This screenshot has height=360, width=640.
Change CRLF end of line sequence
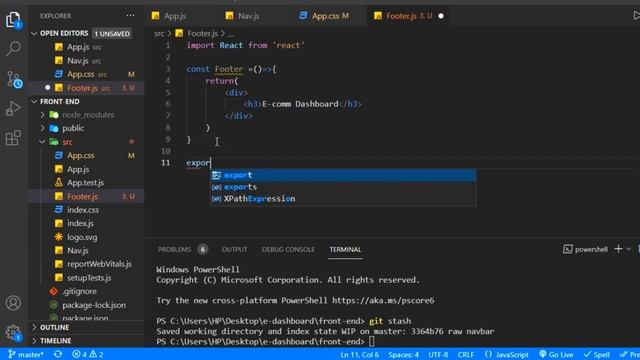[466, 354]
